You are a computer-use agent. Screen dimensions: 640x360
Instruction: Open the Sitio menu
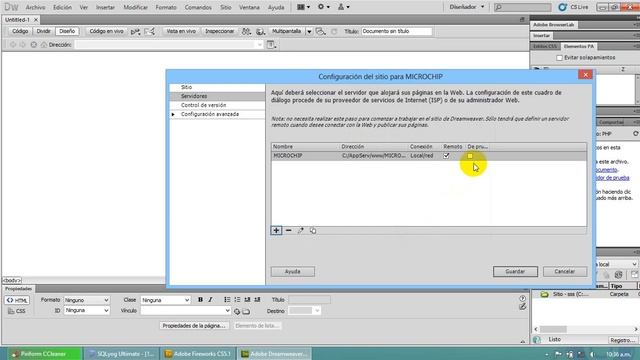pyautogui.click(x=226, y=7)
